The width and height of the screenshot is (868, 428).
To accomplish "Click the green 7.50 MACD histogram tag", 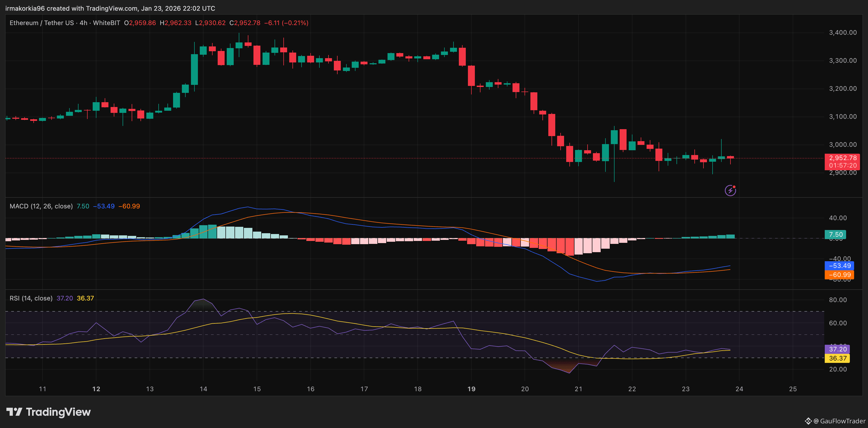I will tap(836, 234).
